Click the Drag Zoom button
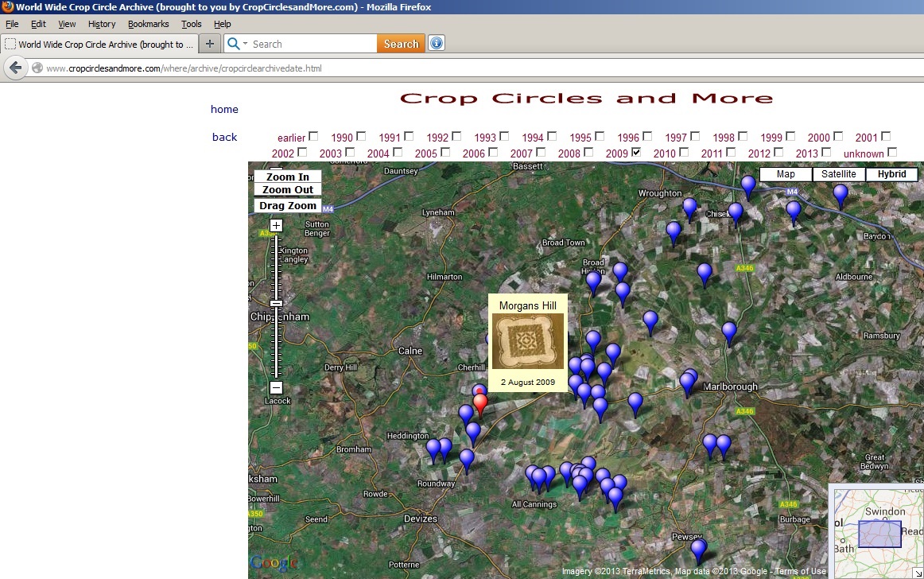This screenshot has width=924, height=579. coord(288,206)
